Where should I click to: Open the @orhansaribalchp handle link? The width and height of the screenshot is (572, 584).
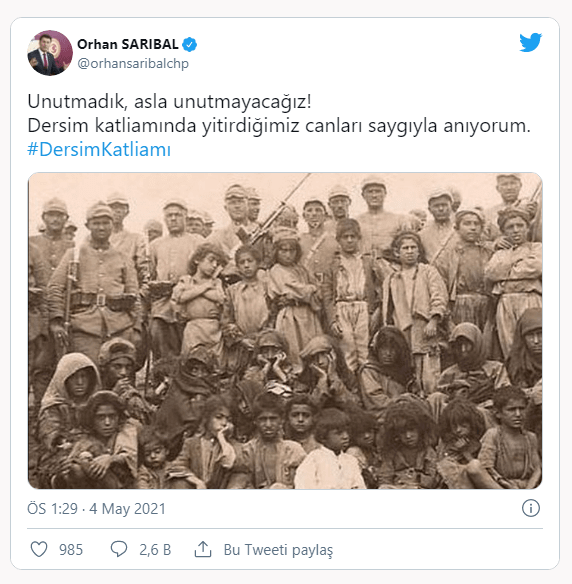click(x=133, y=63)
